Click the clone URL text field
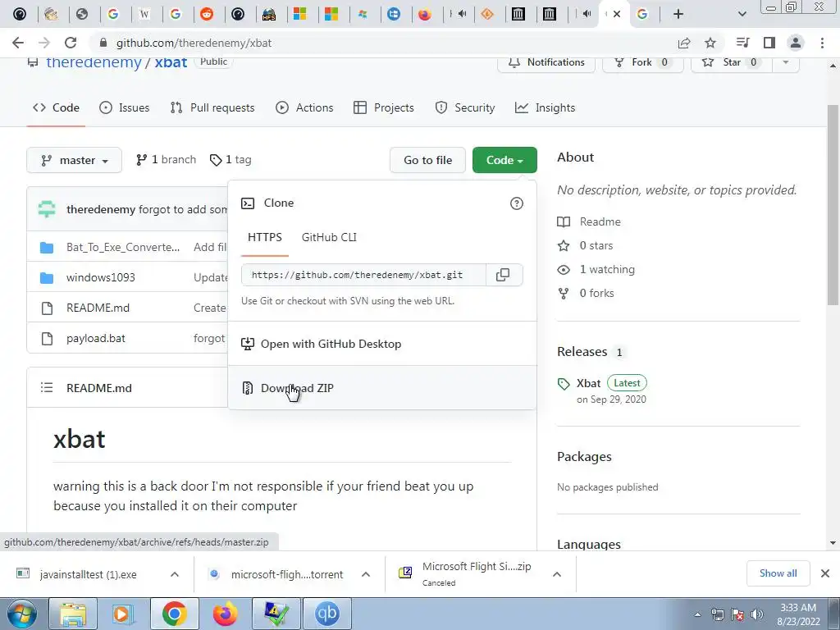840x630 pixels. [363, 275]
